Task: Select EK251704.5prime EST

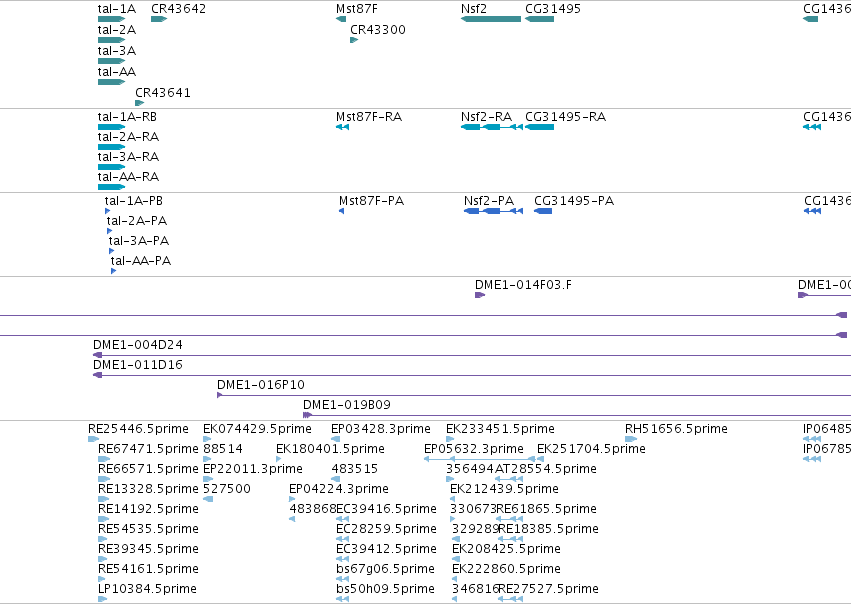Action: (x=540, y=459)
